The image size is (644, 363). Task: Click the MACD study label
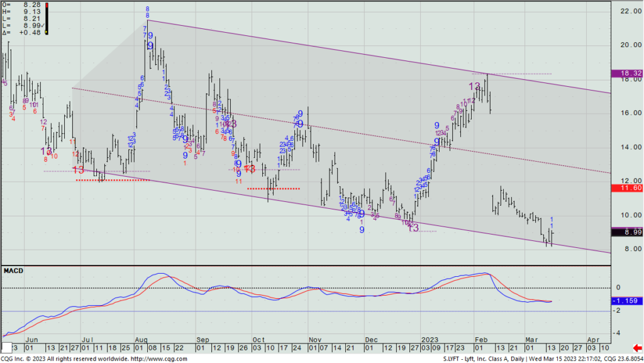click(14, 271)
